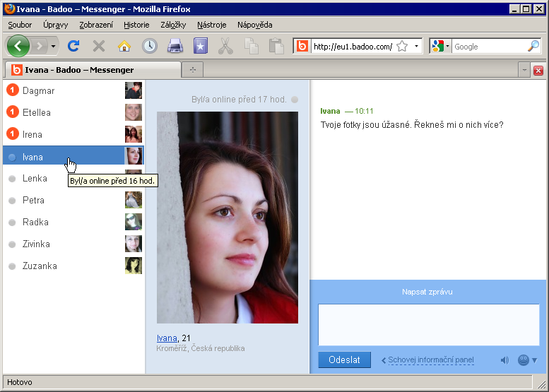The height and width of the screenshot is (392, 549).
Task: Open the Nápověda menu
Action: [x=255, y=25]
